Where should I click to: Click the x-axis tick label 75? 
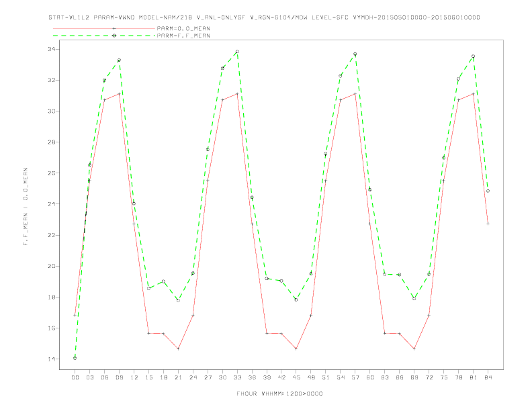point(444,377)
